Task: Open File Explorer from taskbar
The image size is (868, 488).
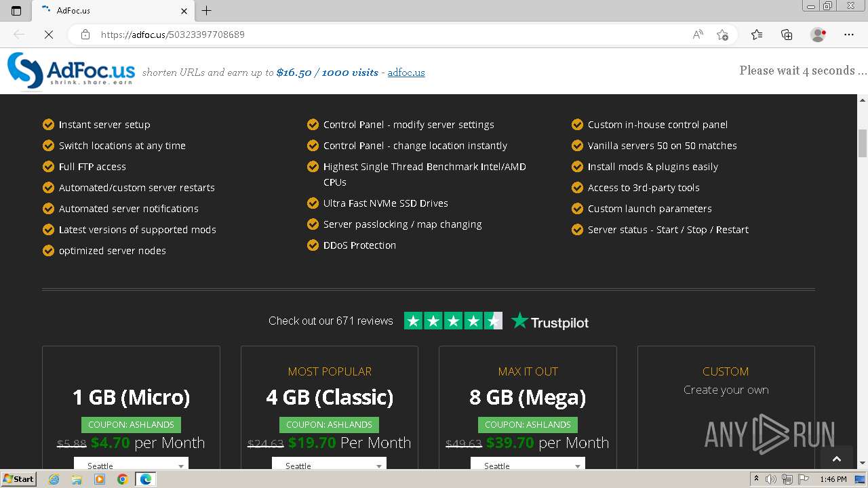Action: point(77,479)
